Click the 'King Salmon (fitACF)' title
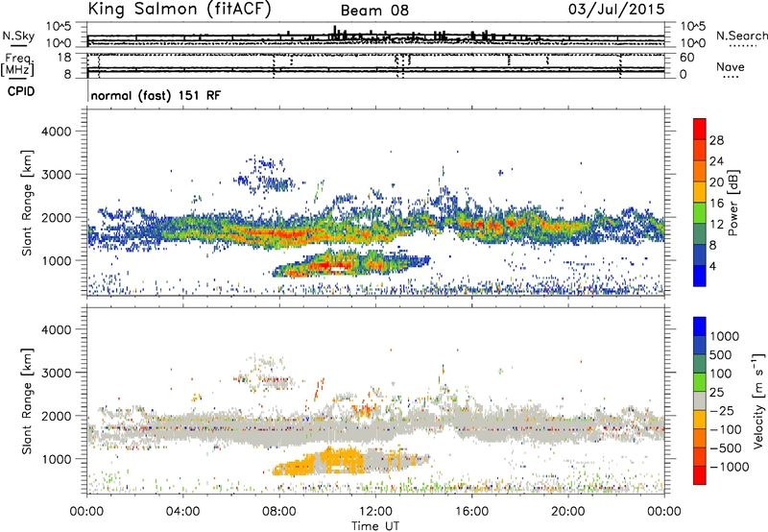The width and height of the screenshot is (768, 532). tap(180, 10)
